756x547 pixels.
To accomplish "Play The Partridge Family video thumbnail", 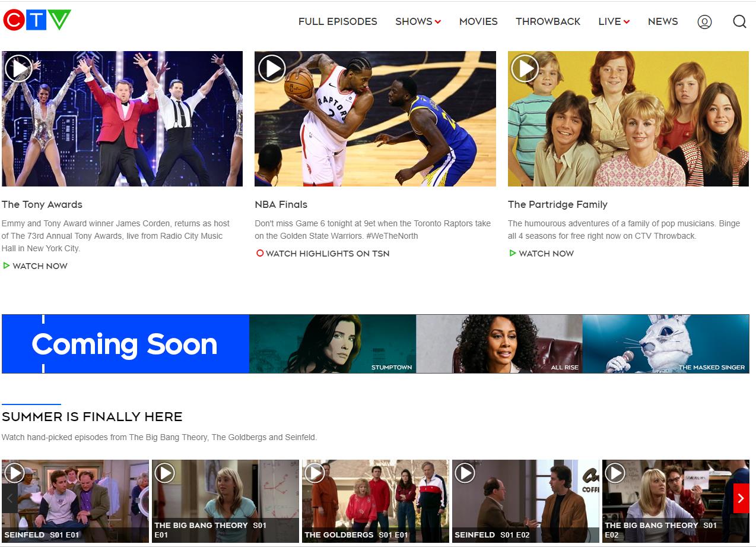I will click(628, 119).
